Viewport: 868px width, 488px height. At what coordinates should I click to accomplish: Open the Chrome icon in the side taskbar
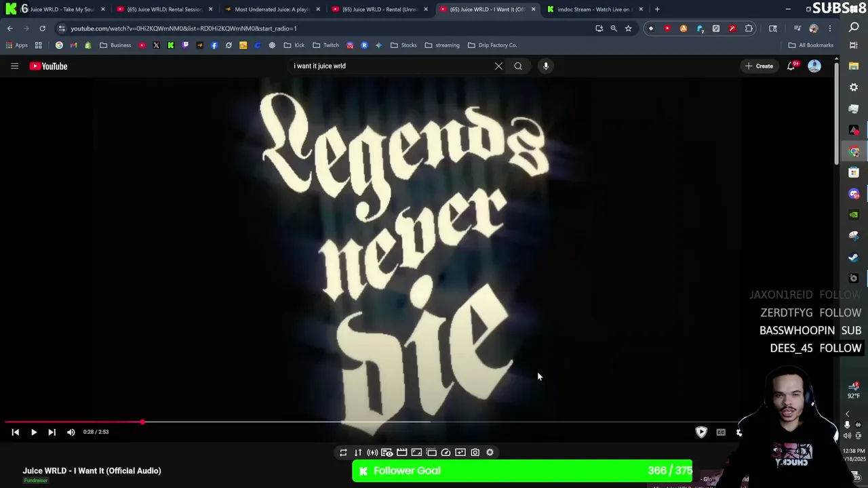854,151
